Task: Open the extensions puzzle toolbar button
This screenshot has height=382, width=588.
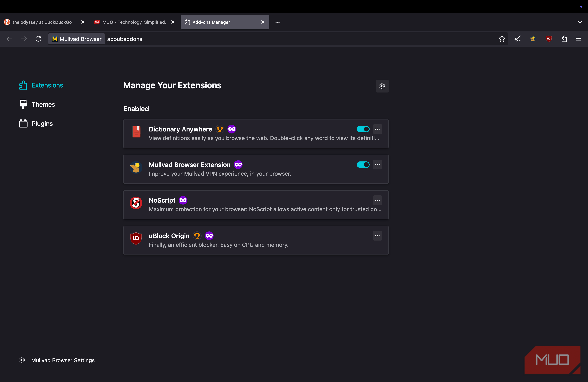Action: coord(564,39)
